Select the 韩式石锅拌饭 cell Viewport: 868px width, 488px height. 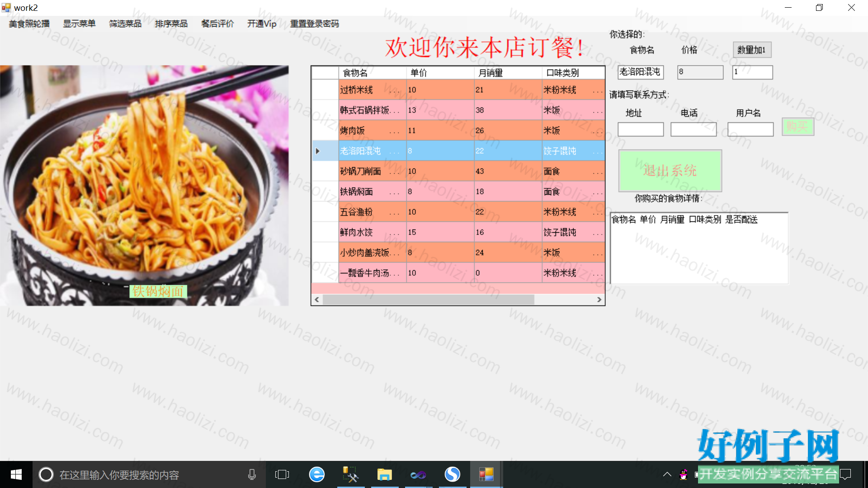373,110
